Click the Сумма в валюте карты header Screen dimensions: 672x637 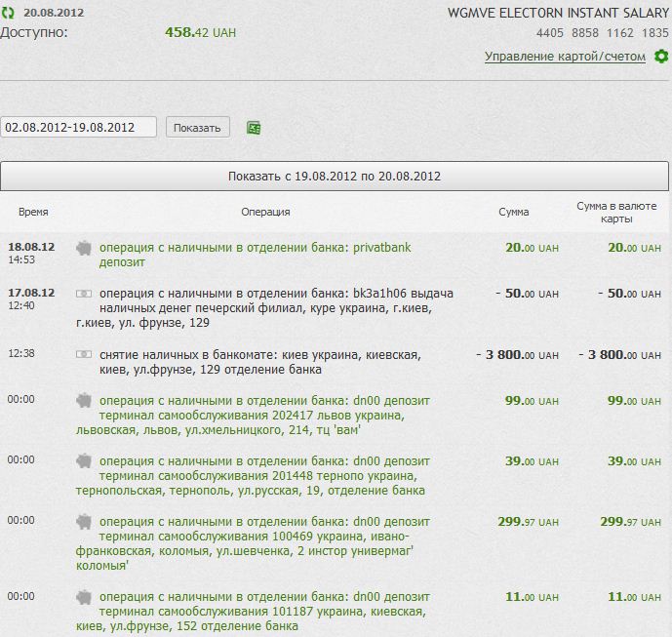pos(616,213)
